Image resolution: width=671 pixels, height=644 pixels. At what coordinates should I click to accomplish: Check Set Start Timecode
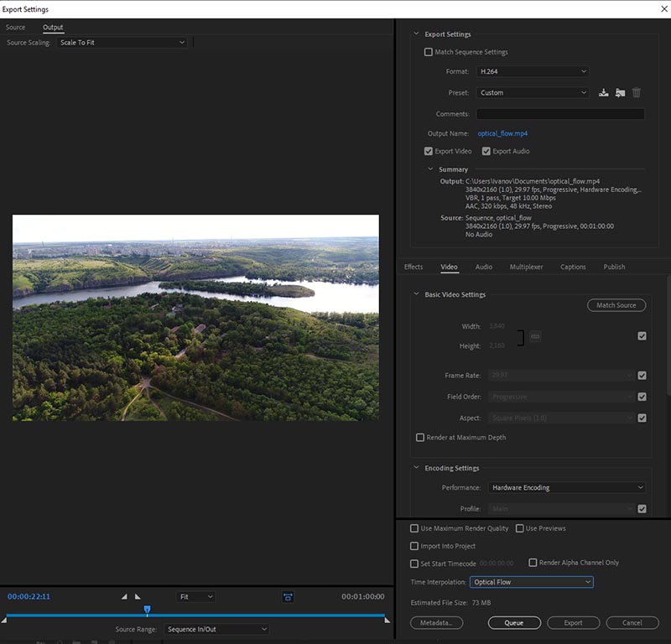pos(414,563)
